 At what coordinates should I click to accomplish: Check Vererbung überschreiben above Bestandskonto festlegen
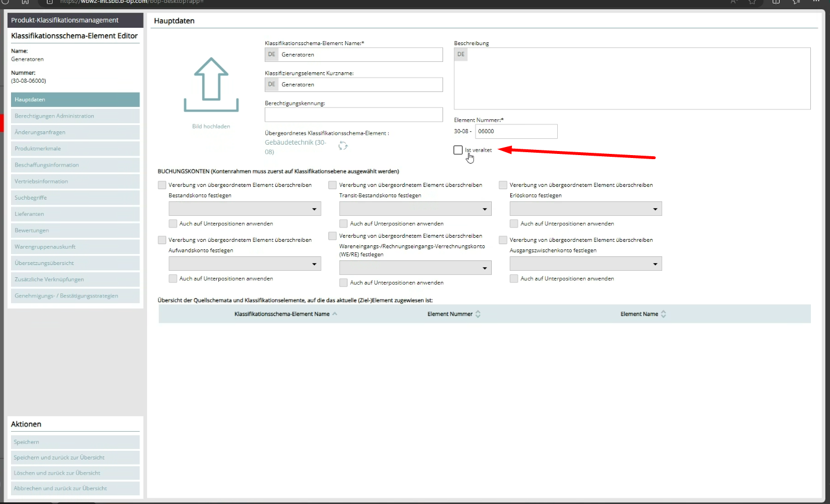162,185
